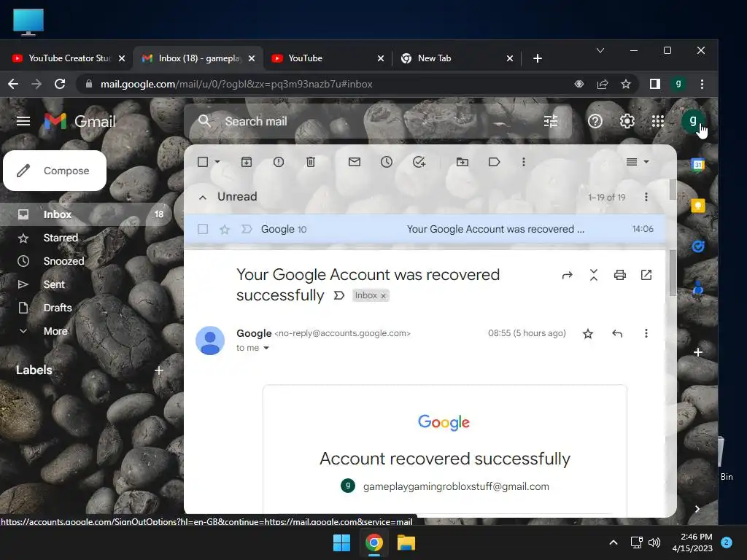Image resolution: width=747 pixels, height=560 pixels.
Task: Archive the selected conversation
Action: coord(247,162)
